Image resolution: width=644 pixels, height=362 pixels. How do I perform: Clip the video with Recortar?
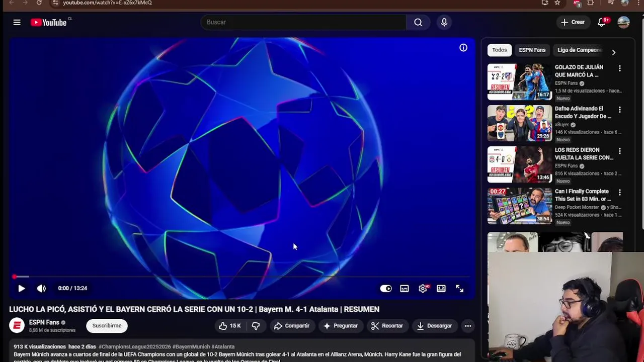click(387, 326)
